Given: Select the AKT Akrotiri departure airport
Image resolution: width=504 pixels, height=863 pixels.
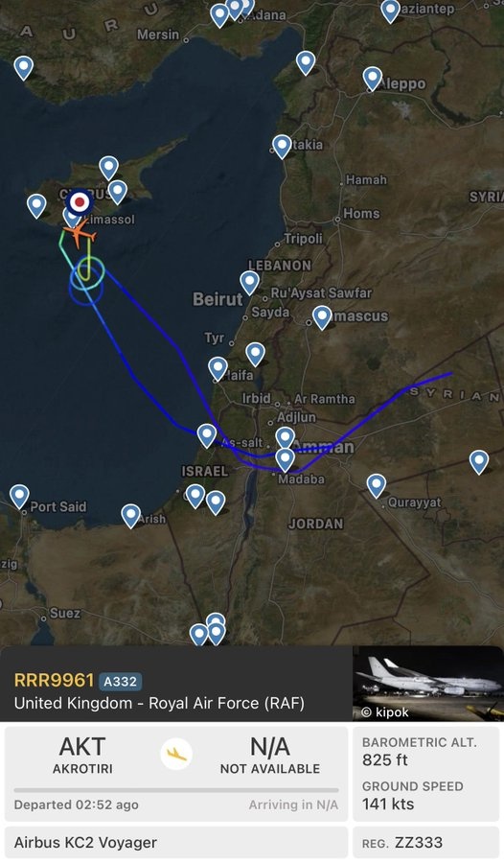Looking at the screenshot, I should [x=82, y=754].
